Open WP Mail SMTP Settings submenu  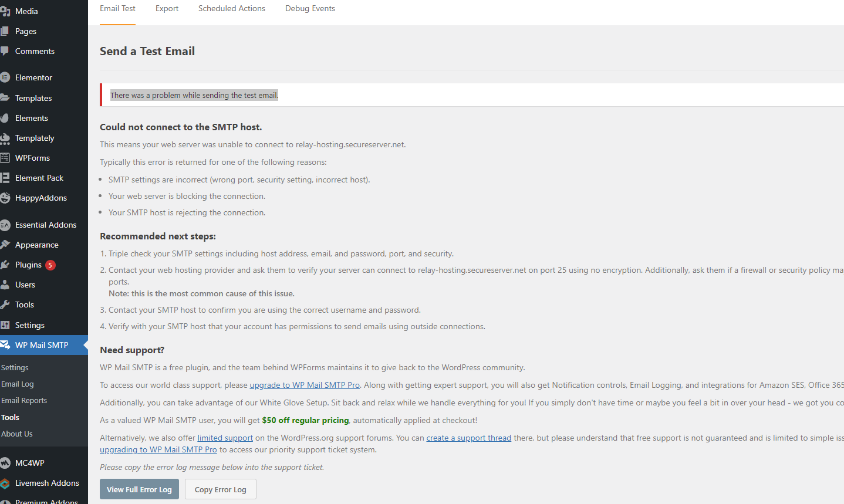point(15,367)
